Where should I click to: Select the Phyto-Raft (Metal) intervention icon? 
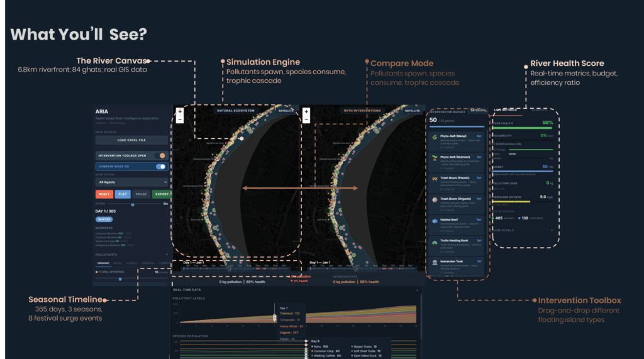[434, 136]
